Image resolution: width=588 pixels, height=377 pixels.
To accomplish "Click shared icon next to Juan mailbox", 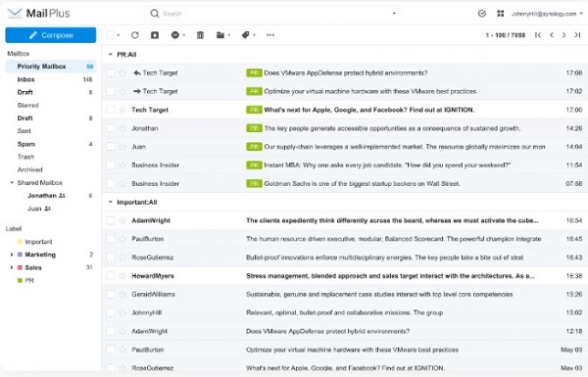I will click(x=48, y=209).
